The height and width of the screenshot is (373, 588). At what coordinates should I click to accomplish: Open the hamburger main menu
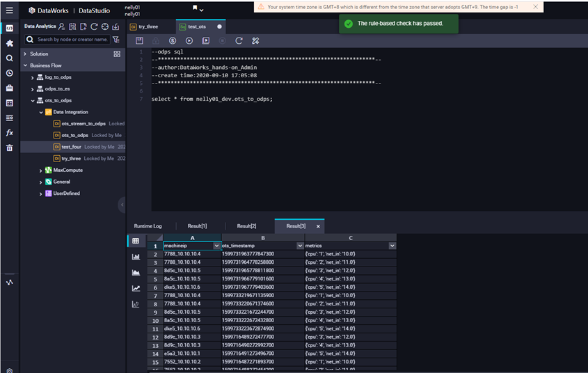9,10
